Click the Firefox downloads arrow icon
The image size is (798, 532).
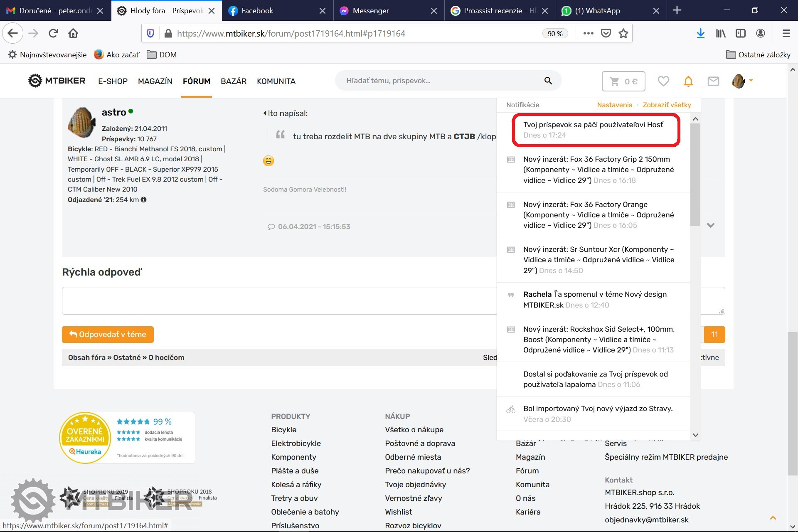pos(700,34)
